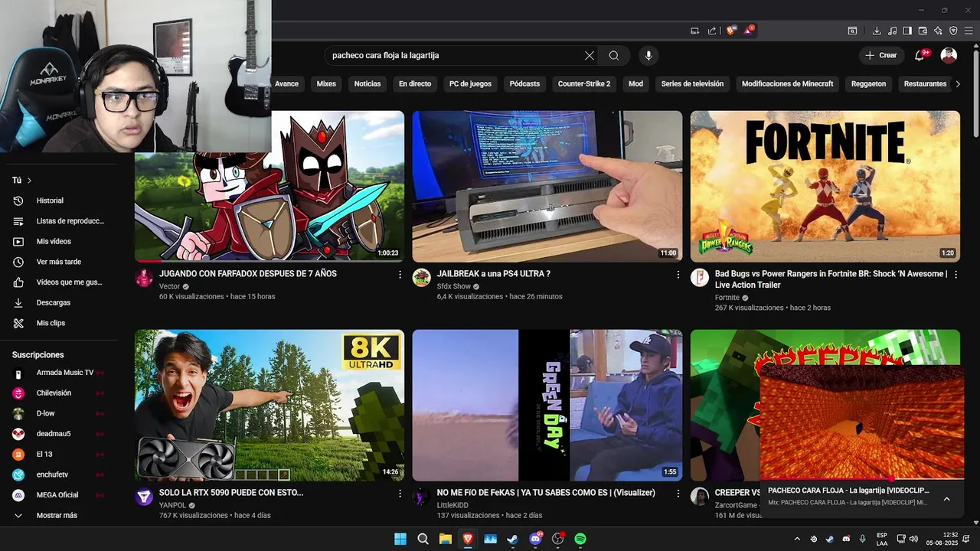980x551 pixels.
Task: Click the install app icon in address bar
Action: [694, 31]
